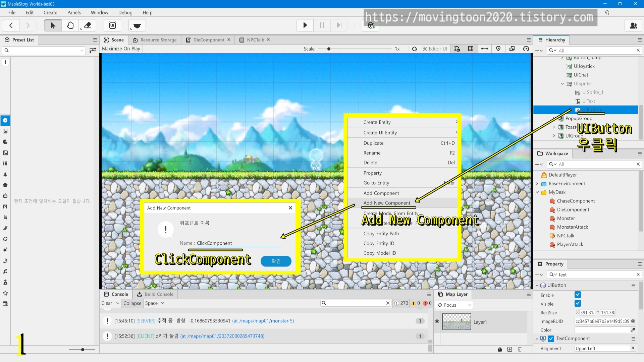Select the music note preset category
This screenshot has width=644, height=362.
pyautogui.click(x=5, y=271)
